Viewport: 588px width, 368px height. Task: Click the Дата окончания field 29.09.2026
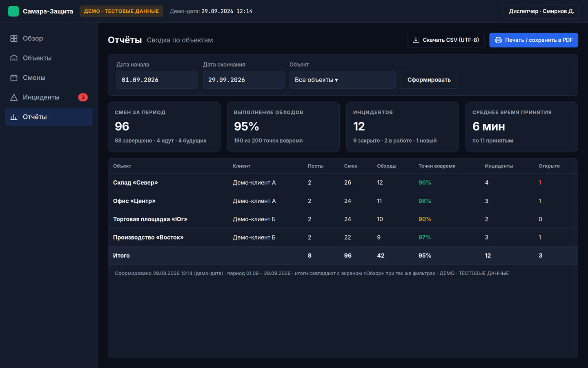(243, 80)
